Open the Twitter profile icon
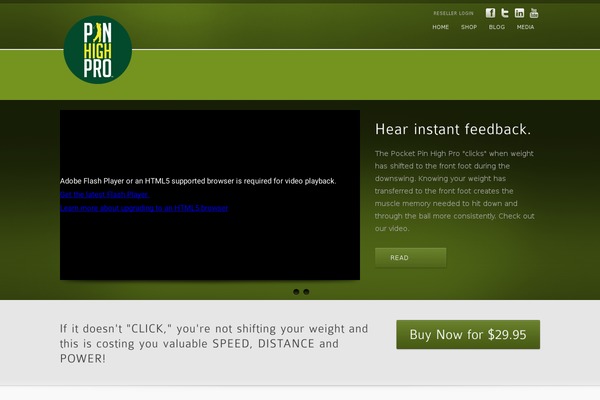Viewport: 600px width, 400px height. (505, 13)
